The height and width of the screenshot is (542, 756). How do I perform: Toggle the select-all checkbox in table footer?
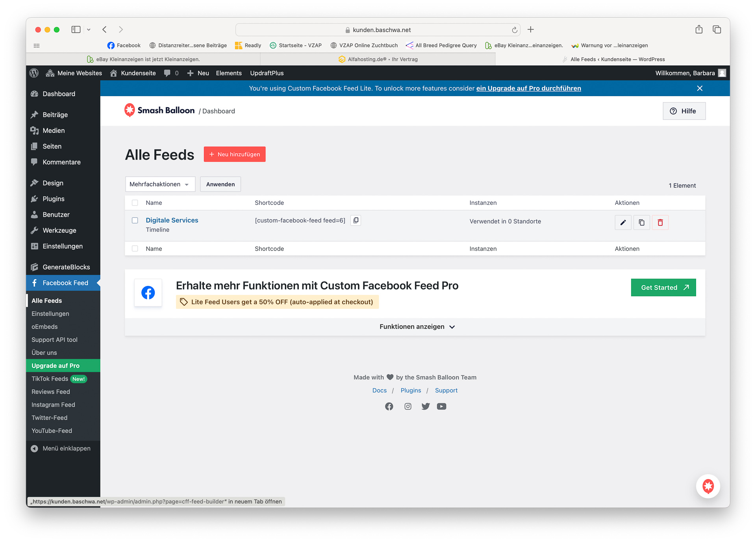tap(135, 249)
